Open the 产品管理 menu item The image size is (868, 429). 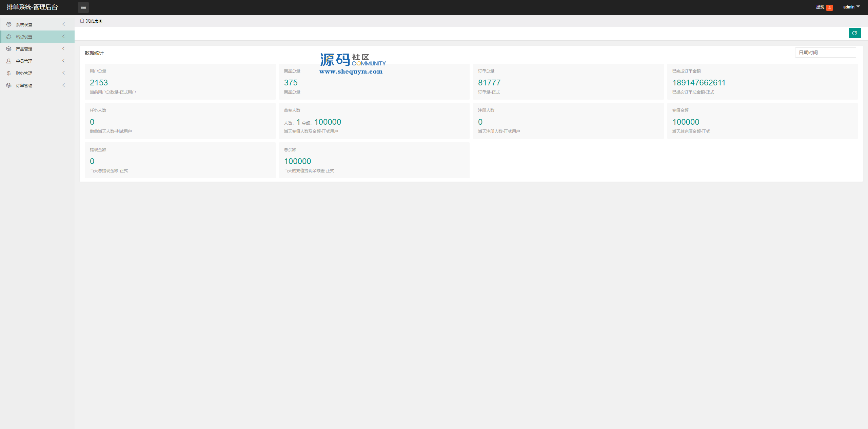coord(37,49)
